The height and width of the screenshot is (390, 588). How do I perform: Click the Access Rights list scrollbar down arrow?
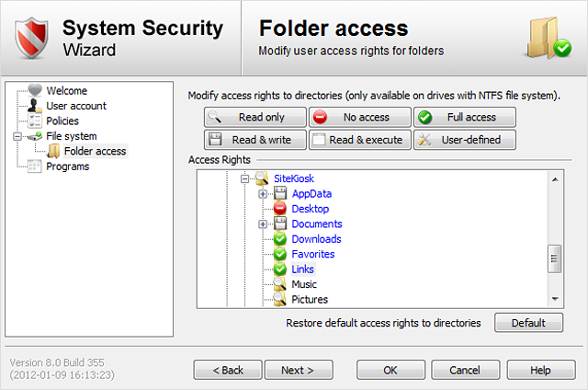click(555, 299)
